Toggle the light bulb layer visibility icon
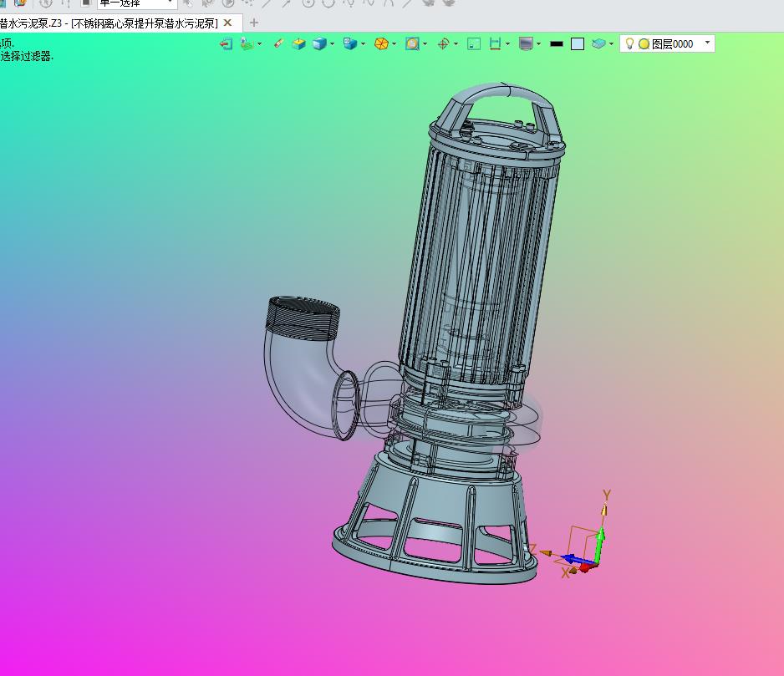The width and height of the screenshot is (784, 676). point(630,44)
